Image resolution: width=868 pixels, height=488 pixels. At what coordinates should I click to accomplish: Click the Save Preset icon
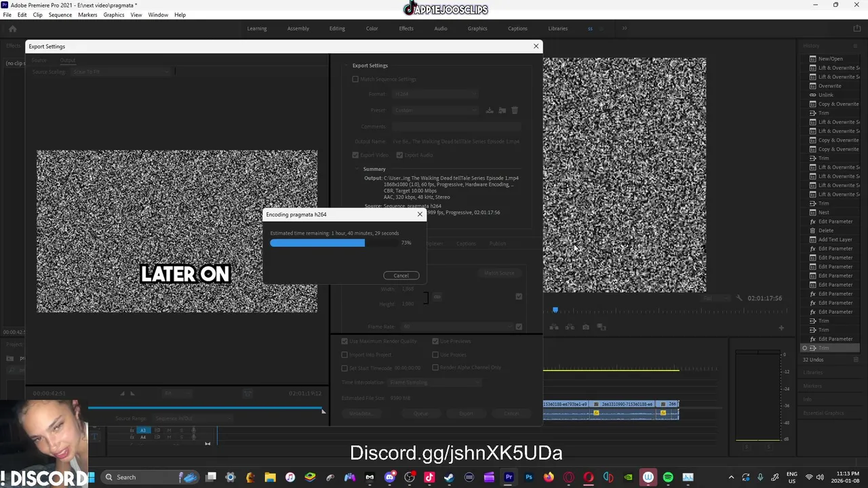point(490,110)
